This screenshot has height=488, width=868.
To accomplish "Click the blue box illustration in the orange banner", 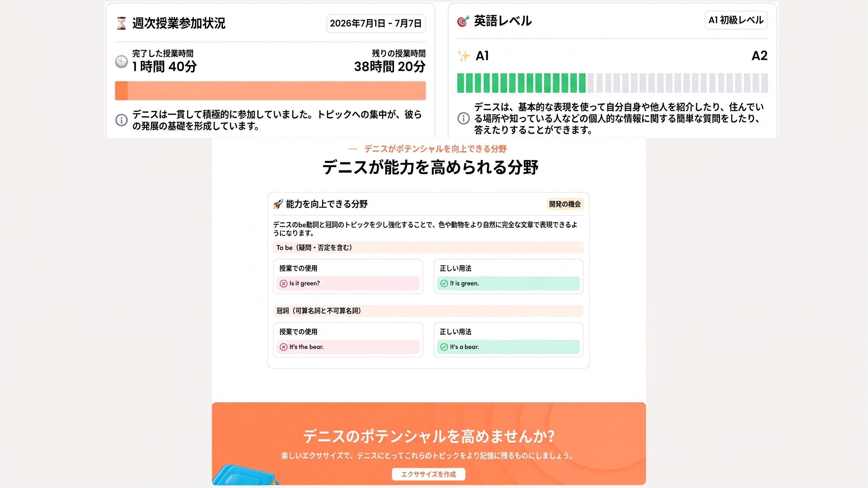I will (246, 475).
